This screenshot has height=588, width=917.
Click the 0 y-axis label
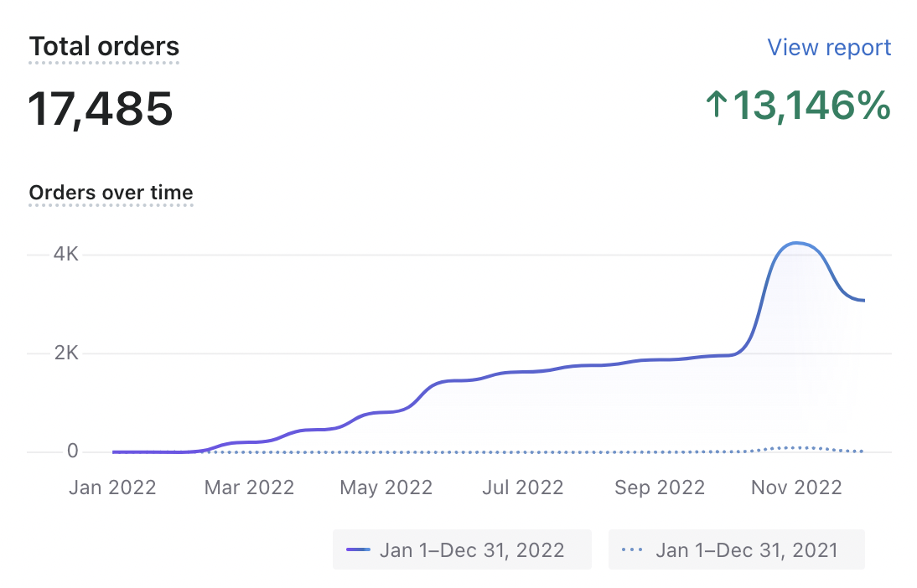[x=72, y=451]
